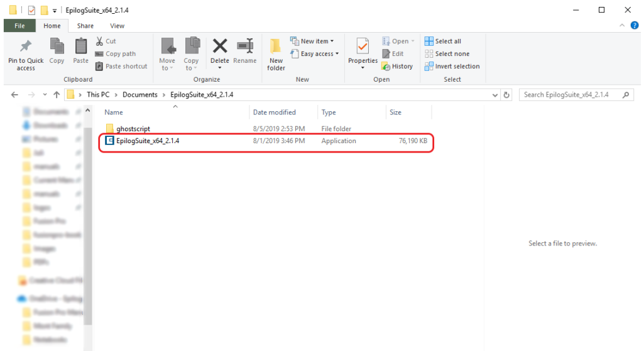Screen dimensions: 644x351
Task: Switch to the View ribbon tab
Action: pos(117,26)
